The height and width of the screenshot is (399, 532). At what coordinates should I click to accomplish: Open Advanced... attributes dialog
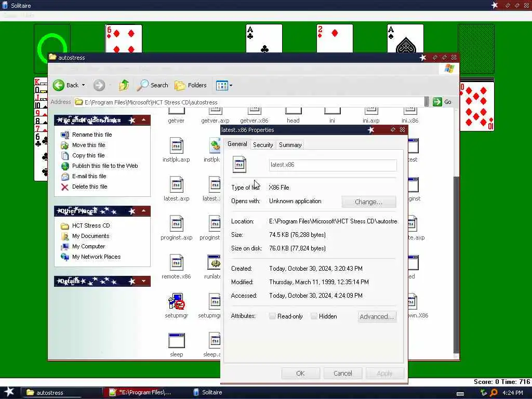pos(377,316)
